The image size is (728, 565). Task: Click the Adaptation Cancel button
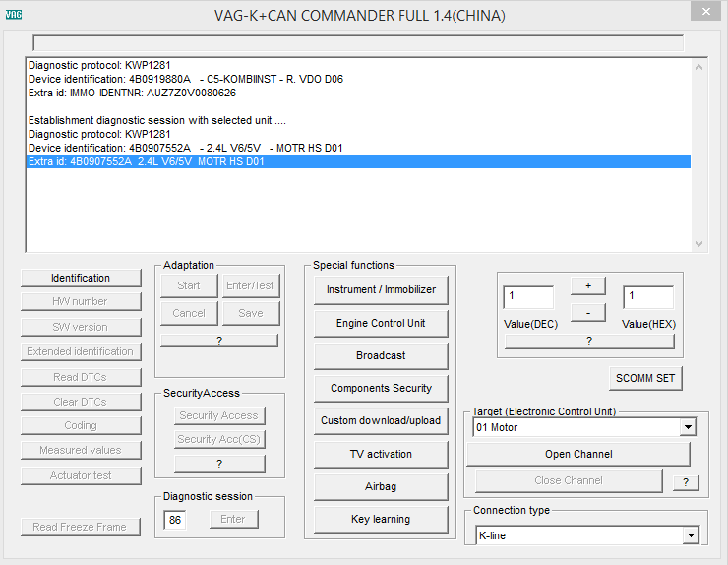point(189,314)
